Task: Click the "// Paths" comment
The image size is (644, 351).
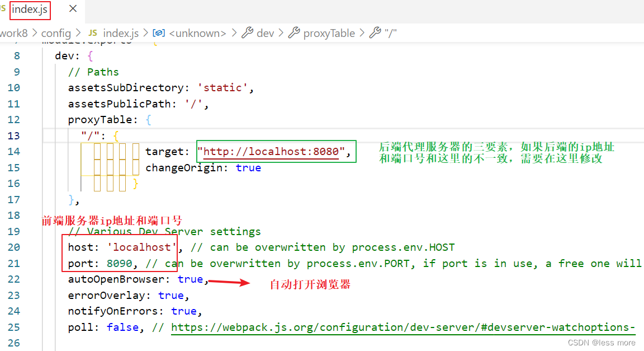Action: (93, 72)
